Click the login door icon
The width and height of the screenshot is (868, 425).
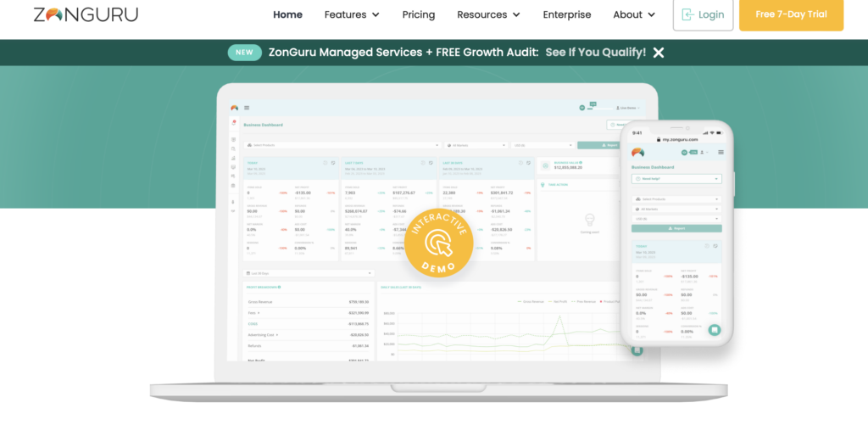pos(687,14)
